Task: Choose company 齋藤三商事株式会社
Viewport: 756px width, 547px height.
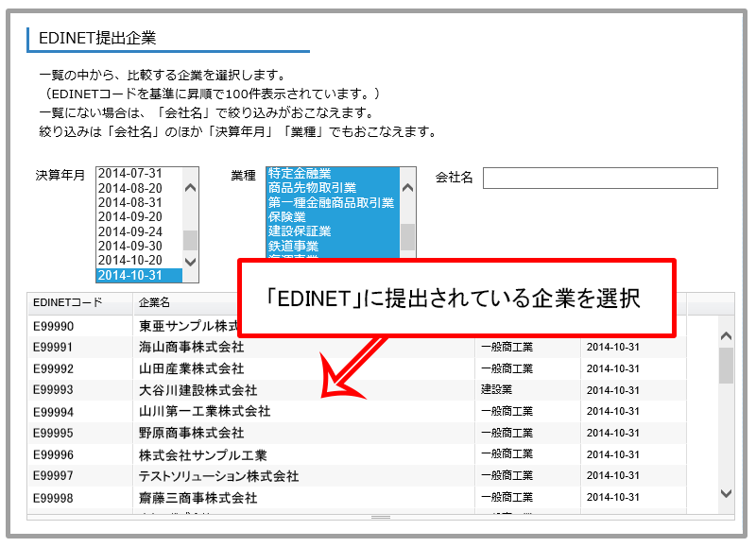Action: [x=198, y=498]
